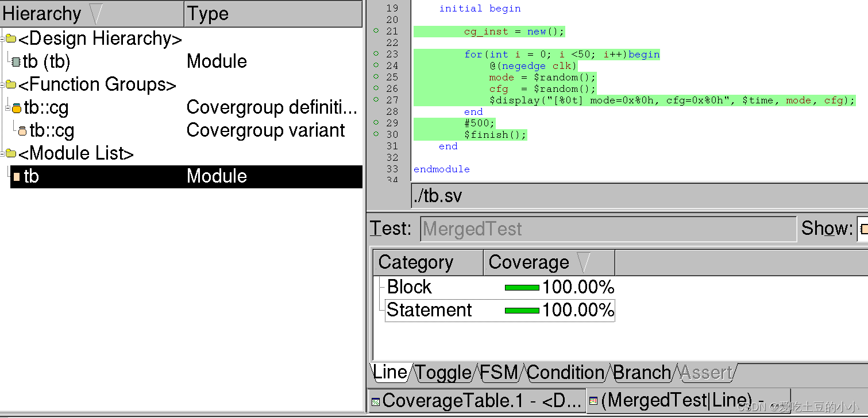Open the Condition coverage tab
Viewport: 868px width, 418px height.
(x=565, y=373)
